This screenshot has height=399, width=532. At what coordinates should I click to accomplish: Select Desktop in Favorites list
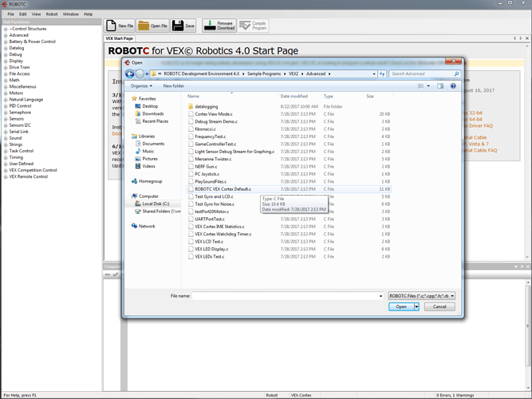(x=150, y=106)
